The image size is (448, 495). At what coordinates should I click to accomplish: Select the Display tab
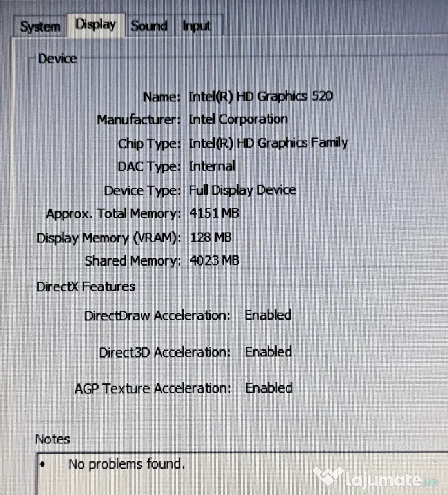click(x=95, y=24)
